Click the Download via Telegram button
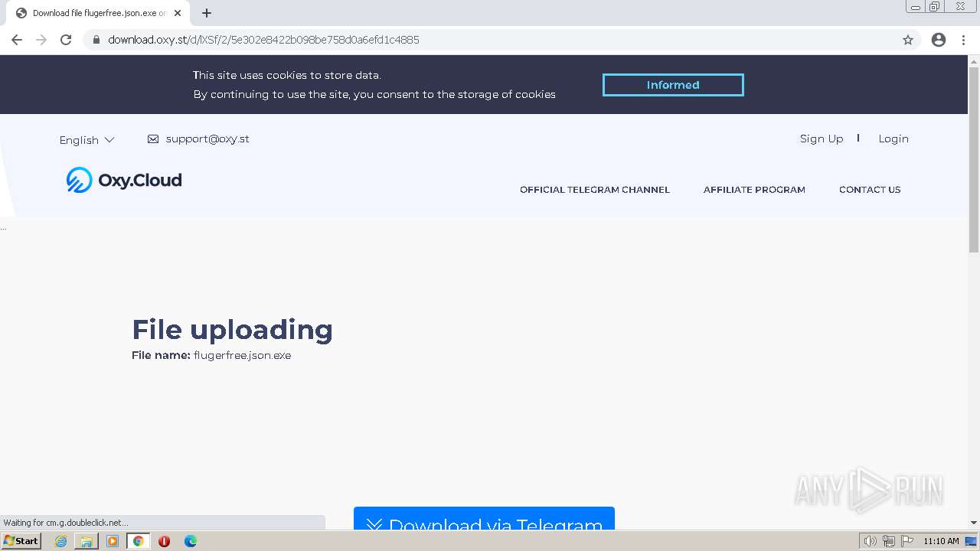Viewport: 980px width, 551px height. coord(484,518)
